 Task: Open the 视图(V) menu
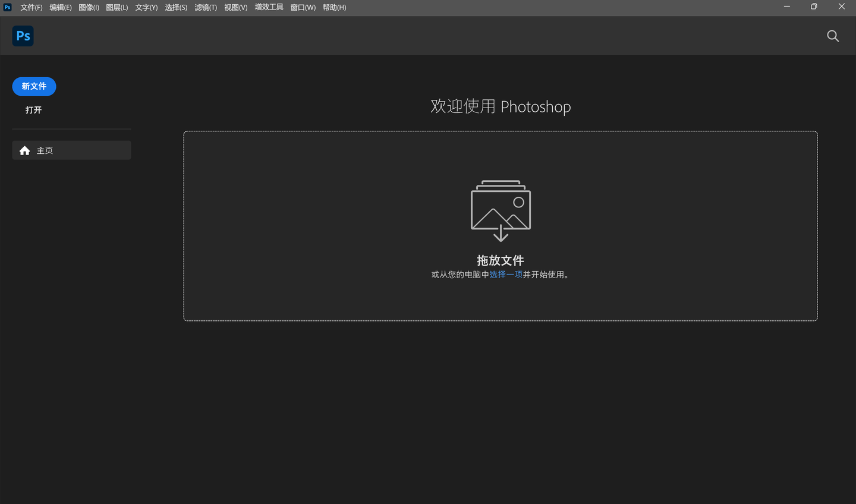[x=236, y=7]
